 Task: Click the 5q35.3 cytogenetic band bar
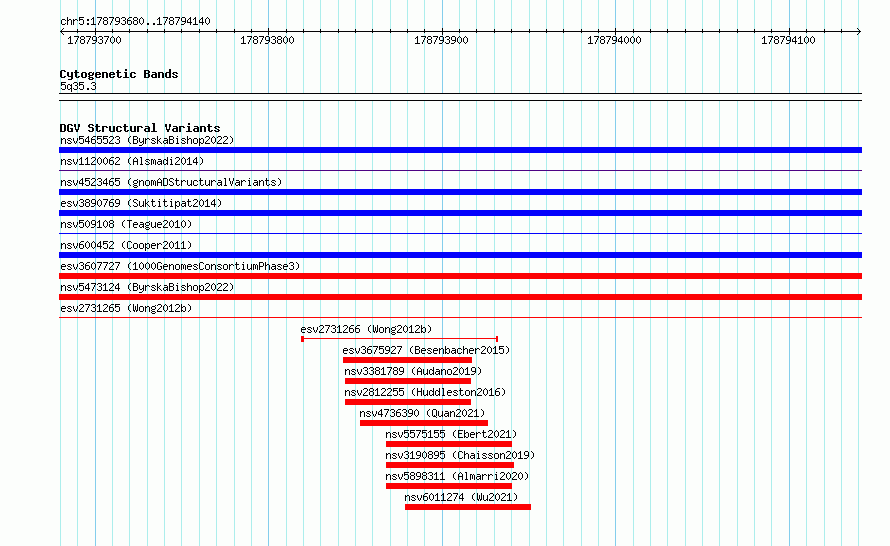[460, 97]
